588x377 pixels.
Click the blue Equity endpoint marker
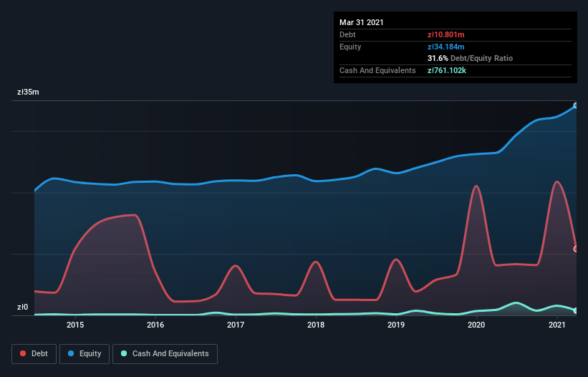point(576,105)
